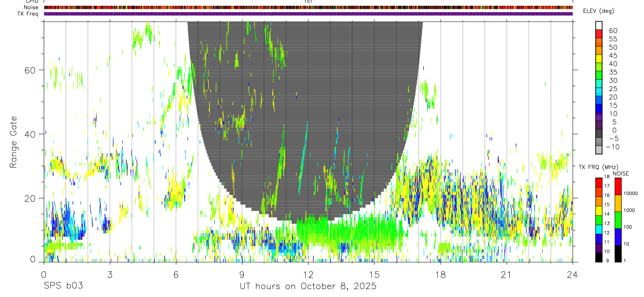Pick black bottom segment of NOISE colorbar
The width and height of the screenshot is (644, 297).
618,254
